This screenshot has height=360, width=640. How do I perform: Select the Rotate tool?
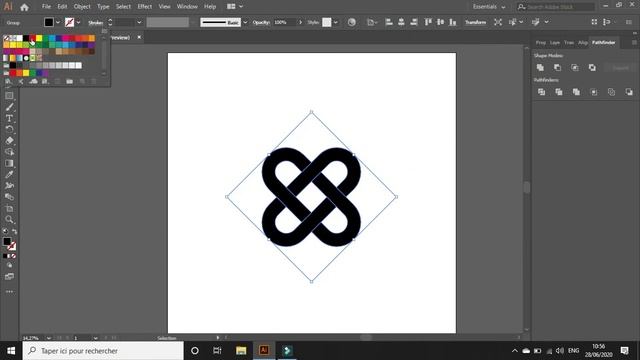[x=9, y=129]
